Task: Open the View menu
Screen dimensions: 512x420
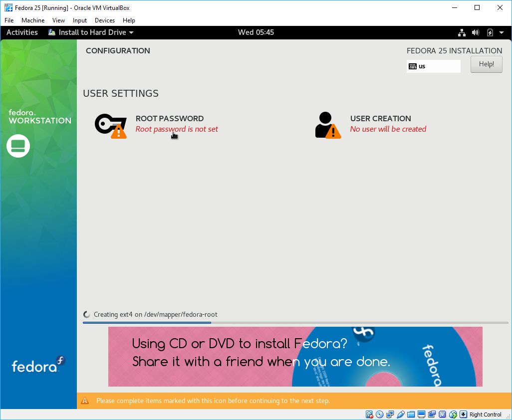Action: [58, 20]
